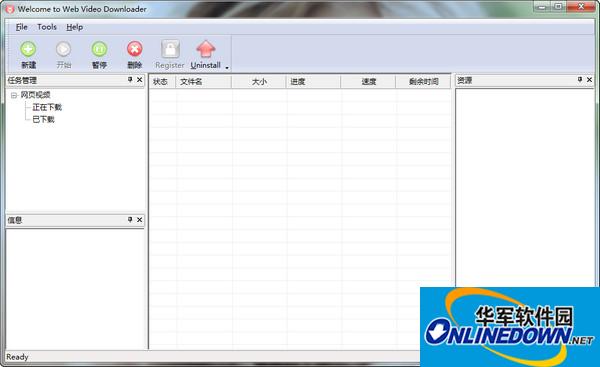
Task: Click the Register lock icon
Action: pos(170,49)
